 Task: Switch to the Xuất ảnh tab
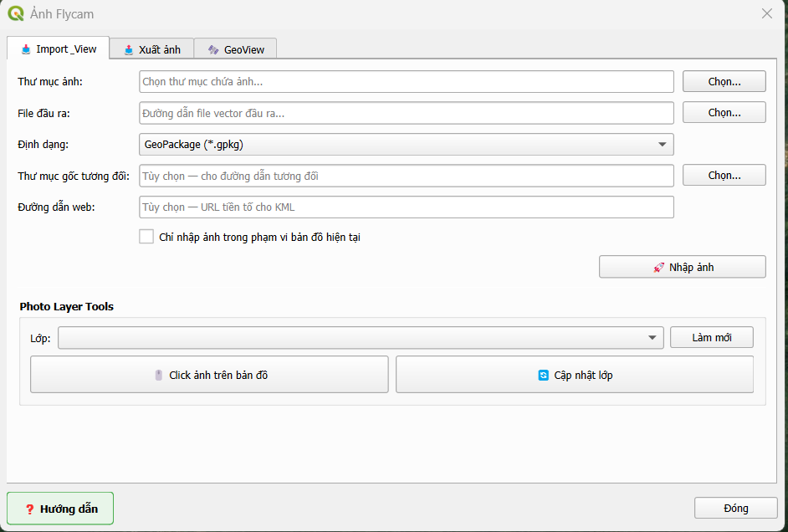click(151, 49)
